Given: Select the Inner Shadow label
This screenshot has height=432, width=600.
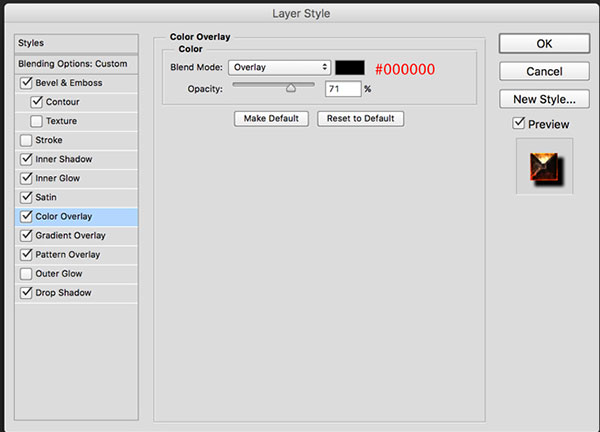Looking at the screenshot, I should tap(64, 159).
